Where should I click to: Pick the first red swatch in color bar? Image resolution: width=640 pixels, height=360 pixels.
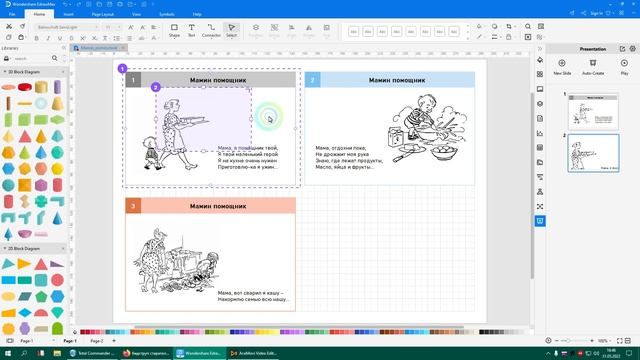(x=83, y=332)
